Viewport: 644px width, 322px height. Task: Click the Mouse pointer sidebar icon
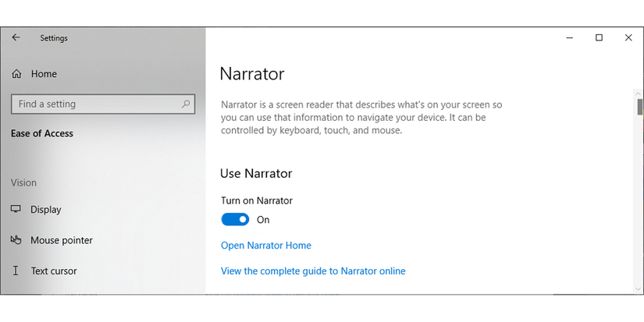(16, 240)
